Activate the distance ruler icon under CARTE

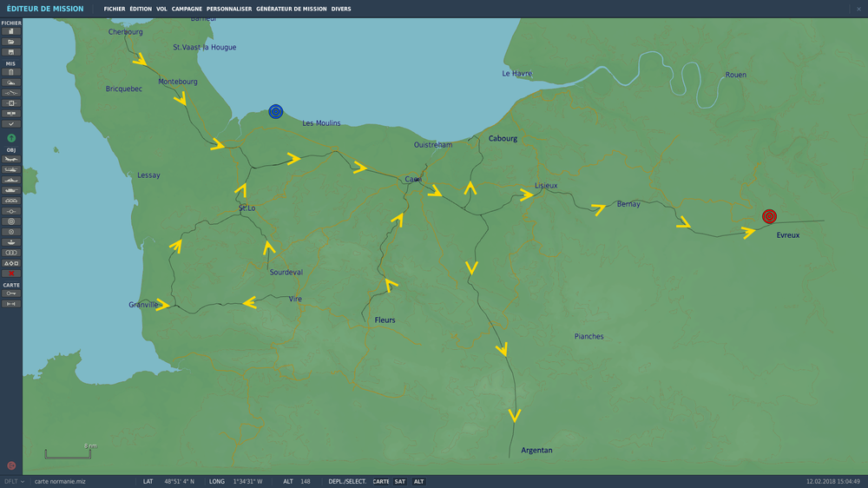tap(10, 304)
